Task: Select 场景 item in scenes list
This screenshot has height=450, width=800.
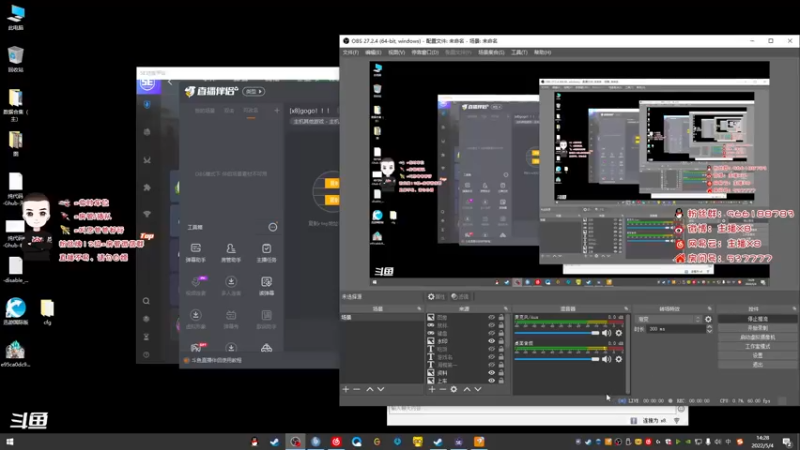Action: 382,317
